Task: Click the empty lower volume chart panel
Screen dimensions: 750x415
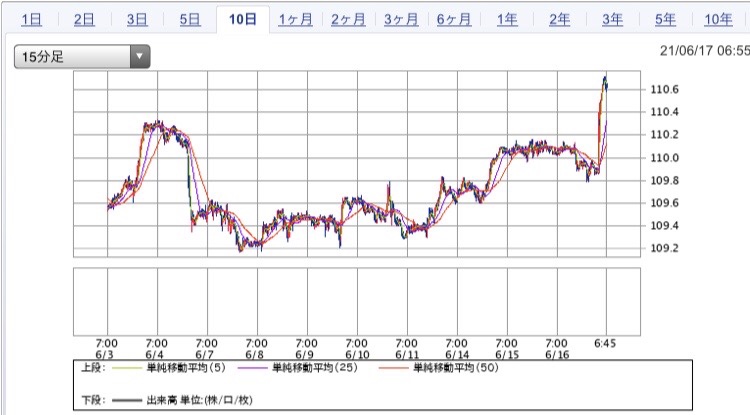Action: coord(357,302)
